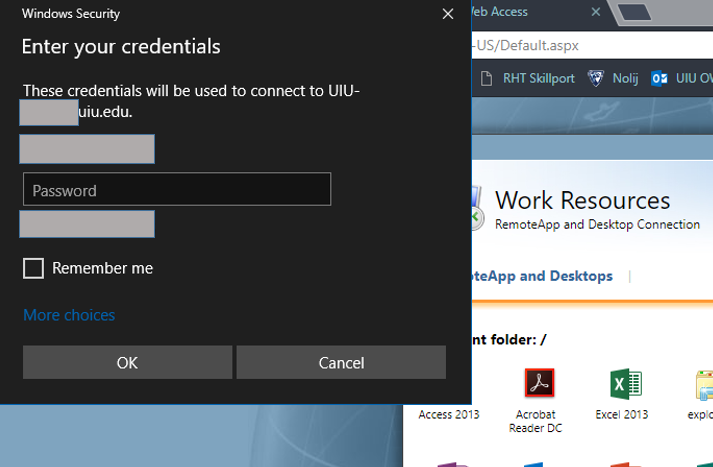Image resolution: width=713 pixels, height=467 pixels.
Task: Click the Access 2013 app label
Action: click(x=449, y=414)
